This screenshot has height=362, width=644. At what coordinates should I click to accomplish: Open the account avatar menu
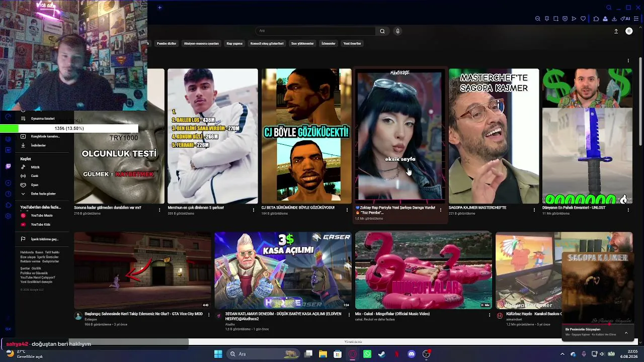click(629, 31)
